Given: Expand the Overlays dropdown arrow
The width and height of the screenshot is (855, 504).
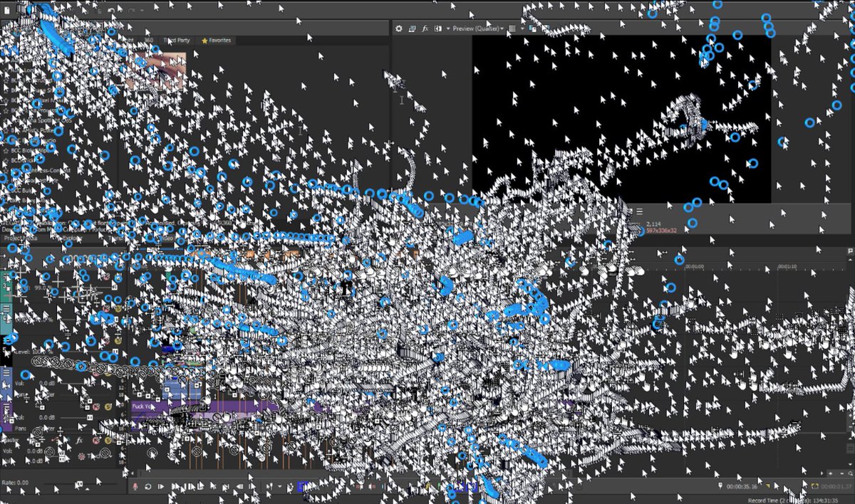Looking at the screenshot, I should tap(521, 28).
